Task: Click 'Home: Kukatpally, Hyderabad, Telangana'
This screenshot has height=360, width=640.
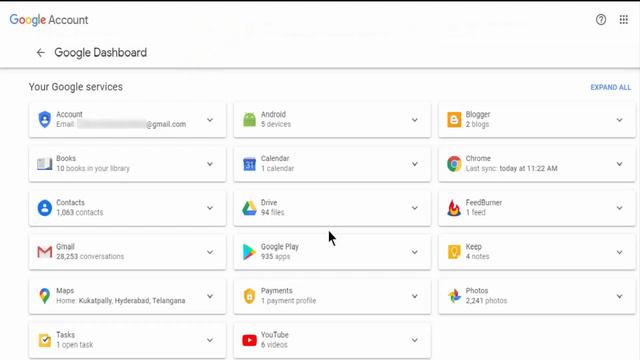Action: tap(121, 301)
